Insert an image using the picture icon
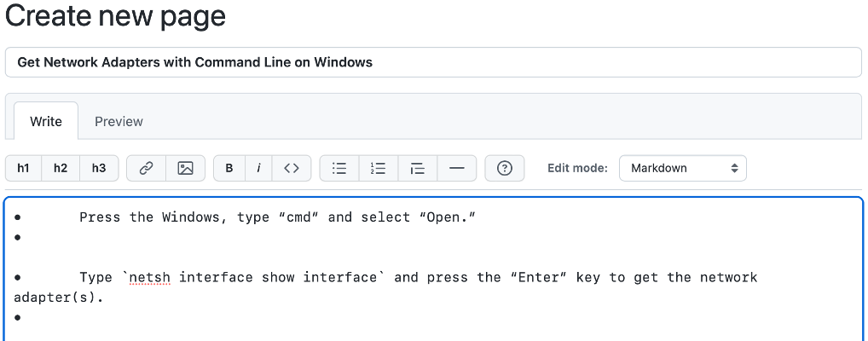 point(185,168)
